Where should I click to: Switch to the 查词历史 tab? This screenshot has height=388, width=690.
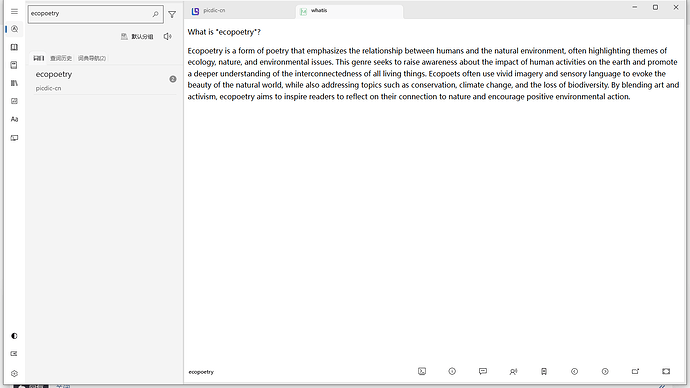(x=61, y=58)
